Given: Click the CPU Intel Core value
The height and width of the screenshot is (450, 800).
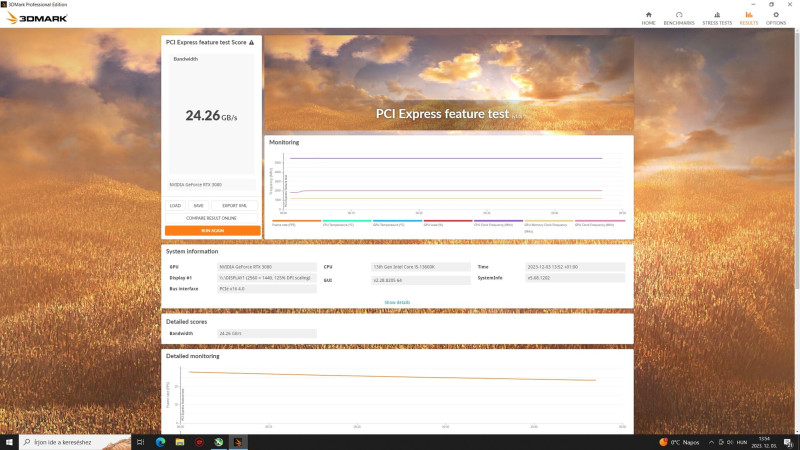Looking at the screenshot, I should [x=420, y=267].
